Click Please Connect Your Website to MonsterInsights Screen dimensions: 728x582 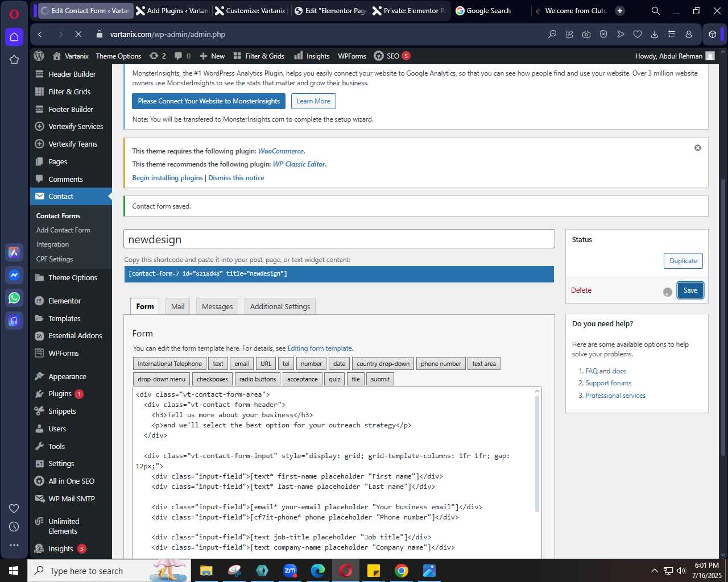(x=209, y=101)
